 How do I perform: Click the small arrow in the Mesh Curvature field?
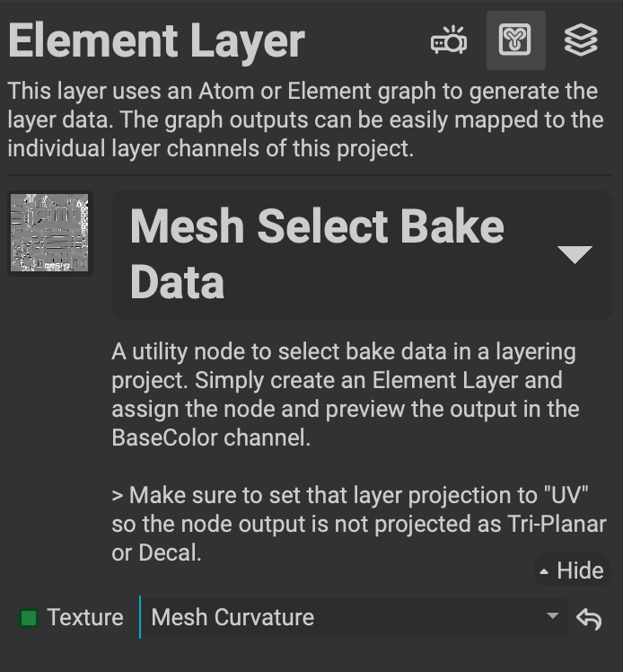click(553, 617)
